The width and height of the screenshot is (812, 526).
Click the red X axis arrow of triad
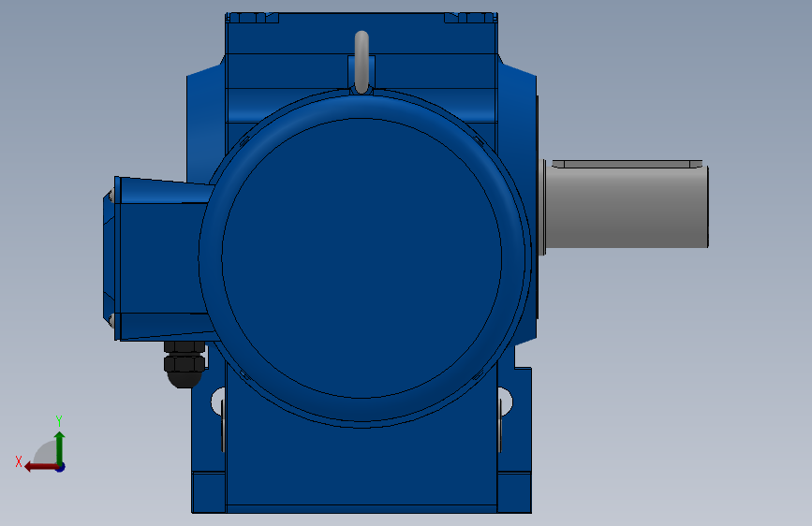(40, 467)
